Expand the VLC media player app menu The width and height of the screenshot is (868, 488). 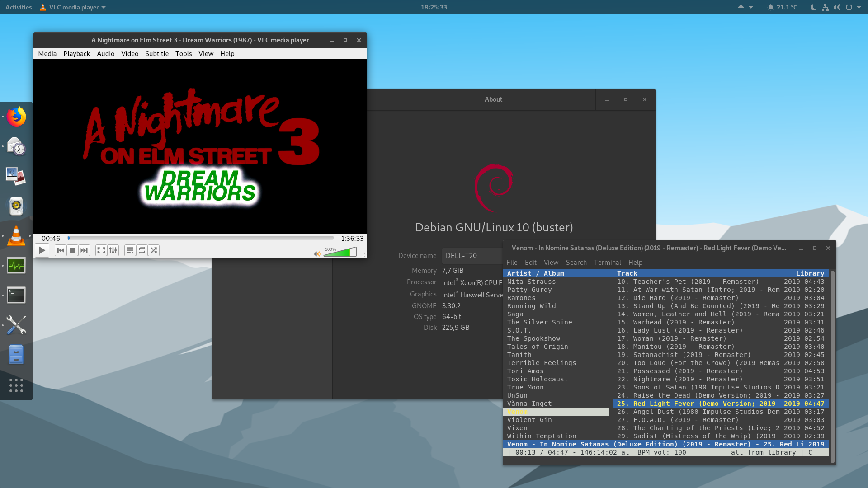(x=73, y=7)
